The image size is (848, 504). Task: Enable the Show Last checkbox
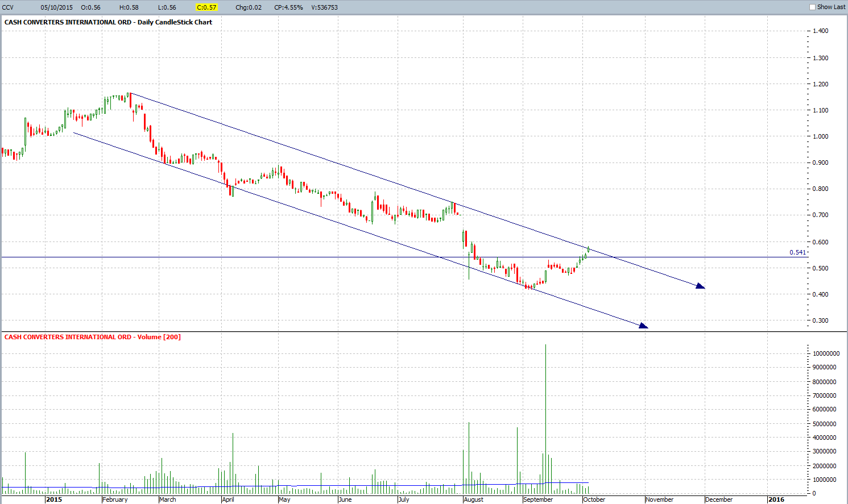[x=812, y=7]
